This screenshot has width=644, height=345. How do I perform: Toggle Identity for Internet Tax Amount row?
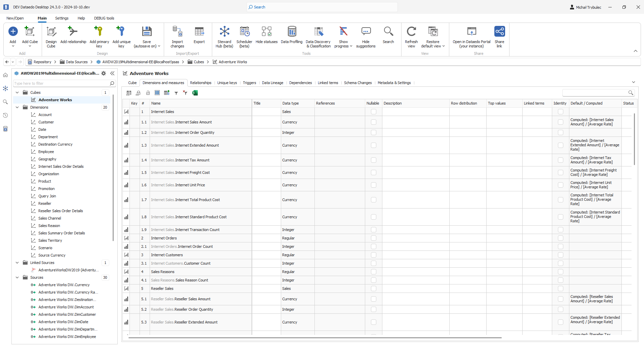click(x=560, y=160)
